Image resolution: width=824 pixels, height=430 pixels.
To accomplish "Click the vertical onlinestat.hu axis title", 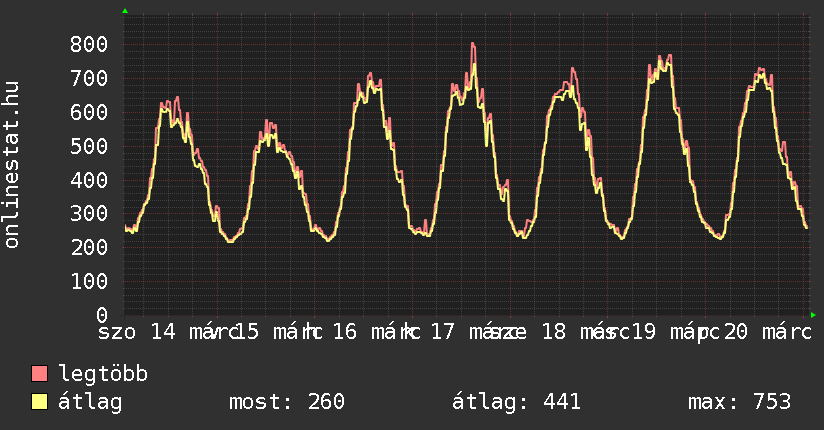I will pyautogui.click(x=13, y=165).
